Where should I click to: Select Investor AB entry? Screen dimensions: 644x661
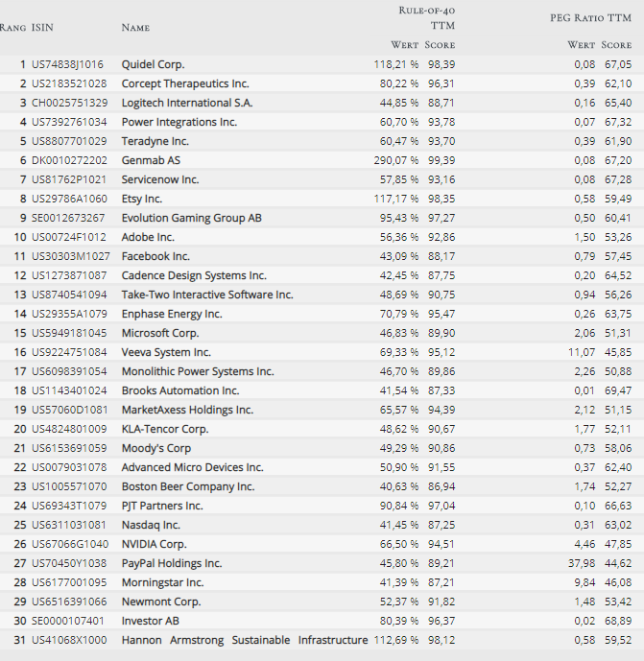point(150,621)
